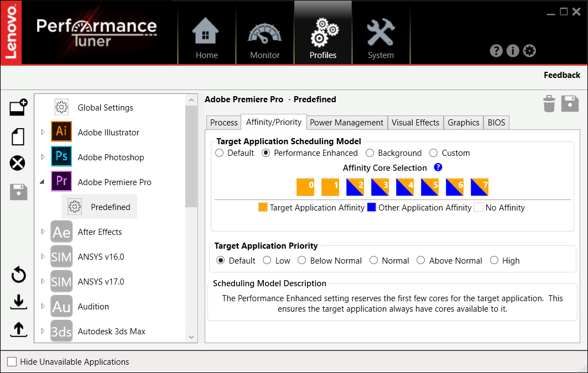
Task: Switch to the Visual Effects tab
Action: [x=415, y=123]
